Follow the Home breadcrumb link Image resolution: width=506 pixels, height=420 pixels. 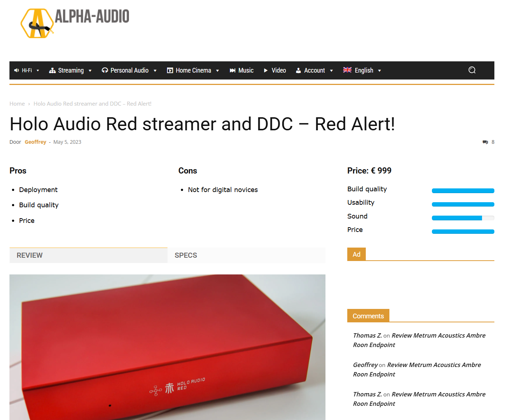[17, 104]
